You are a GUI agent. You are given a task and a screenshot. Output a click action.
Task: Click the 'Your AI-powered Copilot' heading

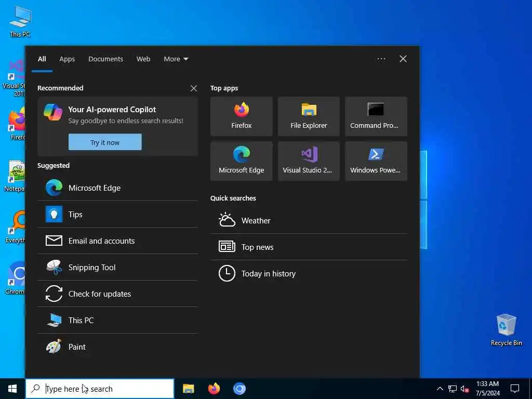112,109
